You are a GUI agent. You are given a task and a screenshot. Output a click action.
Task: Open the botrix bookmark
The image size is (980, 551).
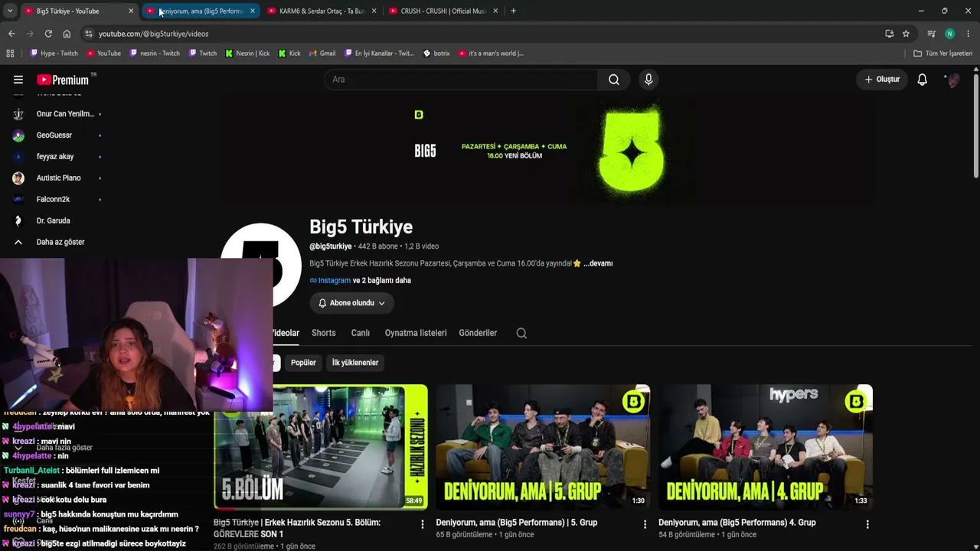tap(436, 54)
